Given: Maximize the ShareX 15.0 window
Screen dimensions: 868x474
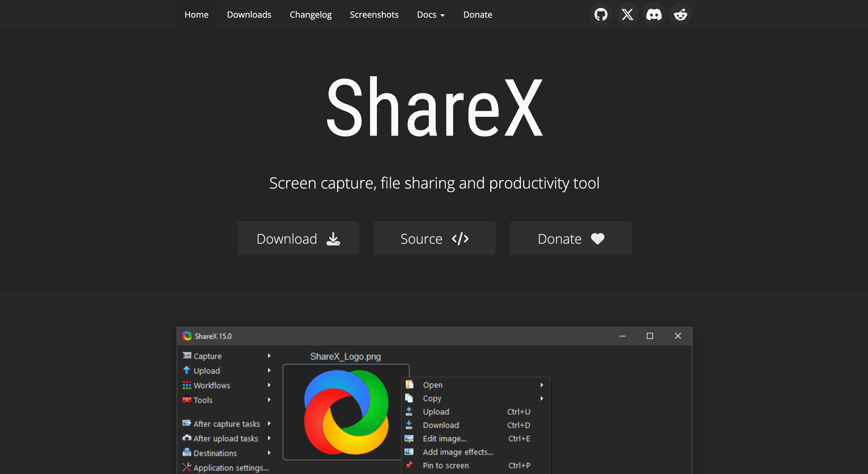Looking at the screenshot, I should [x=650, y=336].
